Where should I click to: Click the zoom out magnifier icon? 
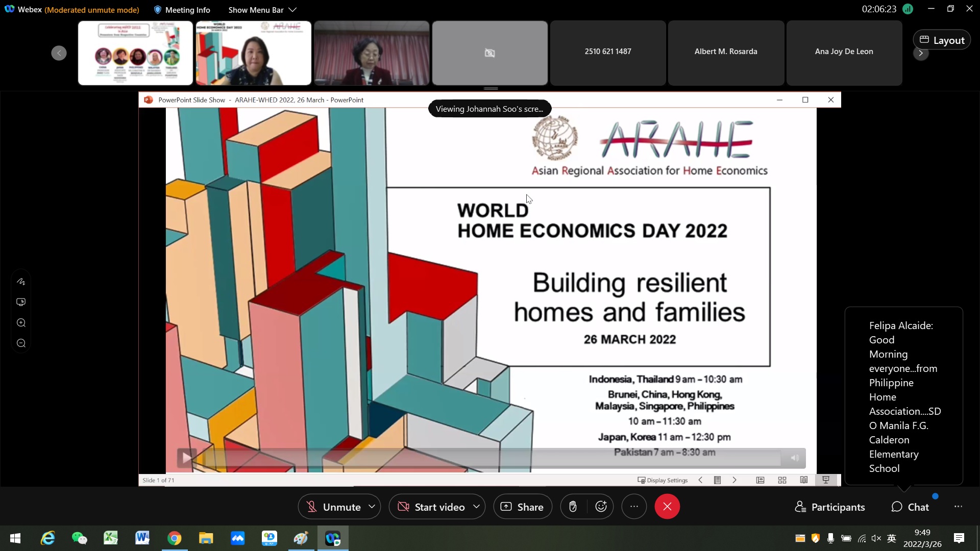pyautogui.click(x=21, y=343)
